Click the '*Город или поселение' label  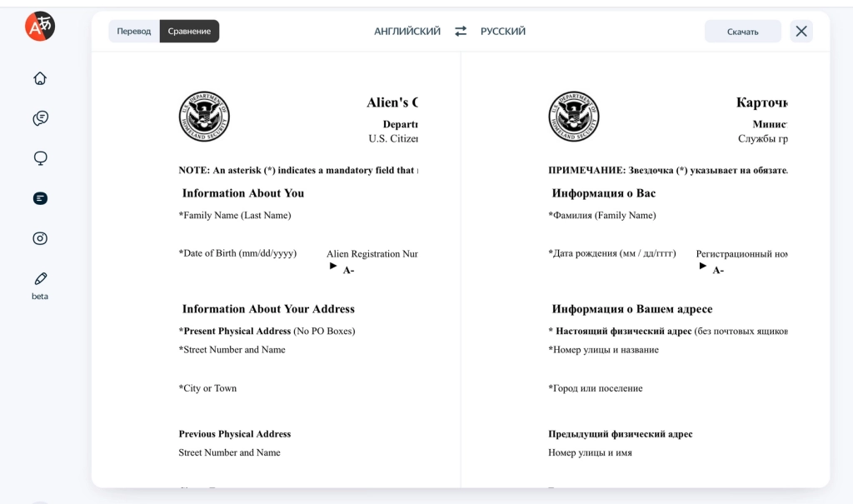pyautogui.click(x=595, y=388)
